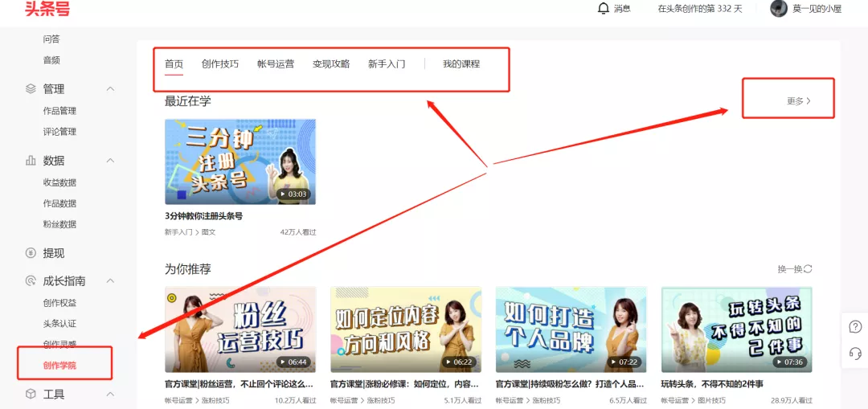Open 作品数据 in sidebar
Screen dimensions: 868x409
pyautogui.click(x=59, y=203)
